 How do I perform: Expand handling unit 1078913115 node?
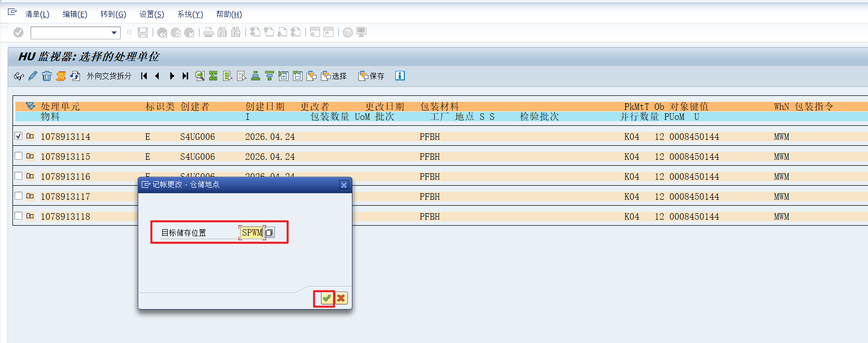(30, 156)
